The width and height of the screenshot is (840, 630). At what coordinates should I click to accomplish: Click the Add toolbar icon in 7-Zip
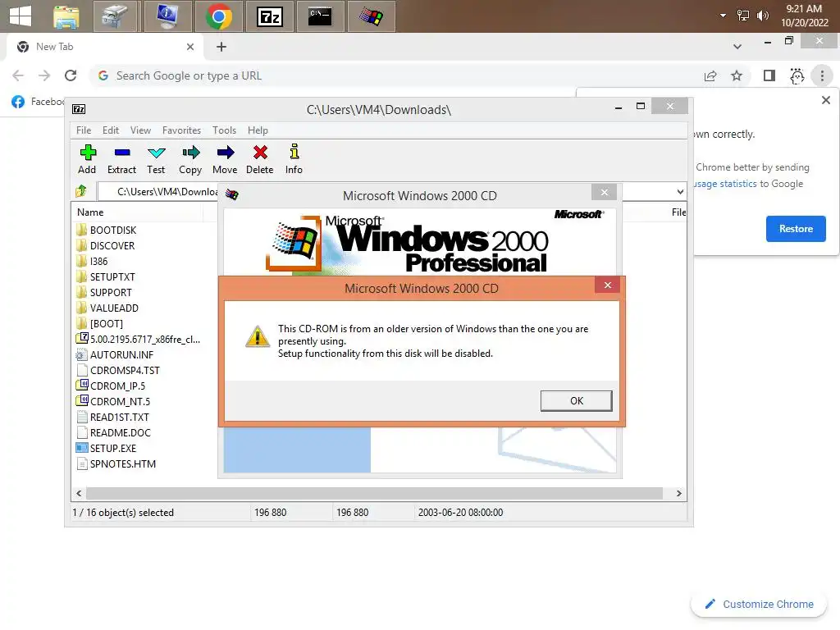coord(87,159)
